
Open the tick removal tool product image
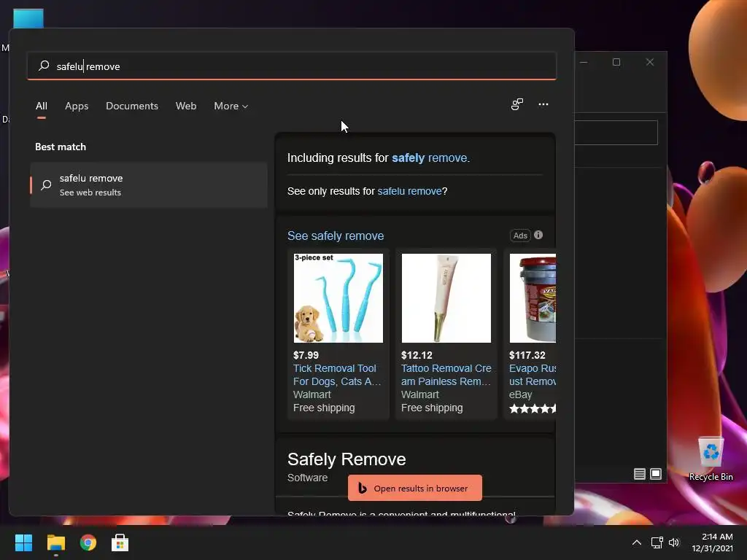(x=338, y=298)
